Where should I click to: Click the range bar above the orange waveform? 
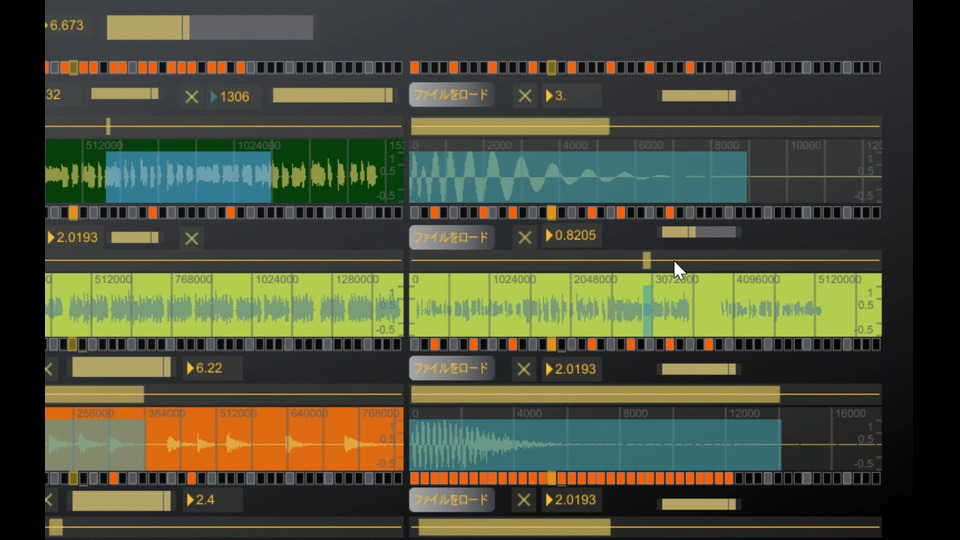click(x=95, y=394)
